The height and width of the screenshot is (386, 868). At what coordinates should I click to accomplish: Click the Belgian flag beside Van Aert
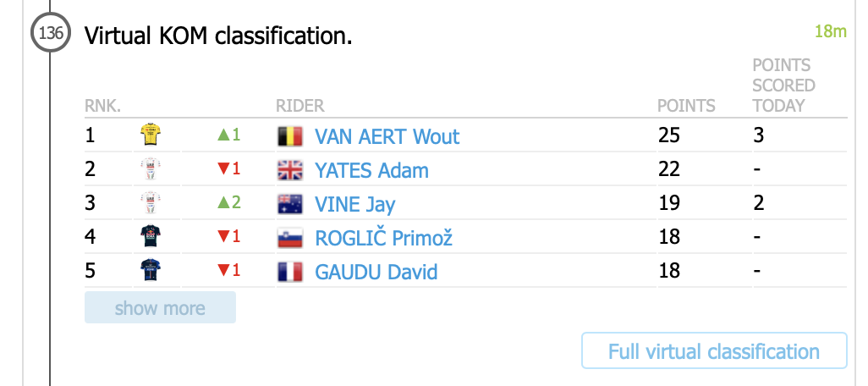[x=289, y=136]
